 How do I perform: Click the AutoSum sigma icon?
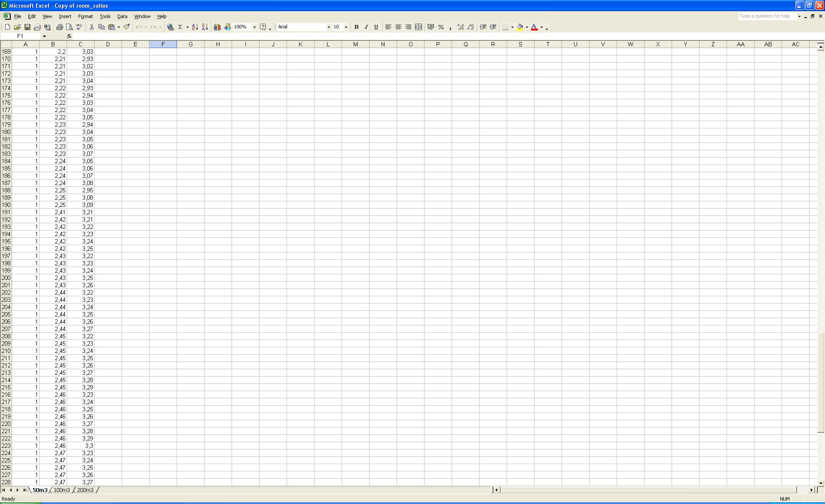click(x=180, y=27)
